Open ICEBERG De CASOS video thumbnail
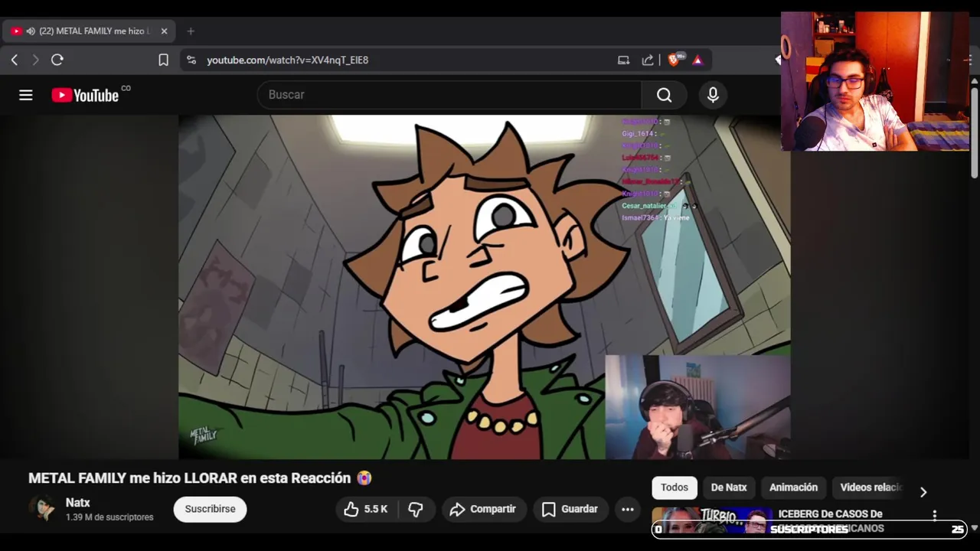The height and width of the screenshot is (551, 980). [711, 520]
